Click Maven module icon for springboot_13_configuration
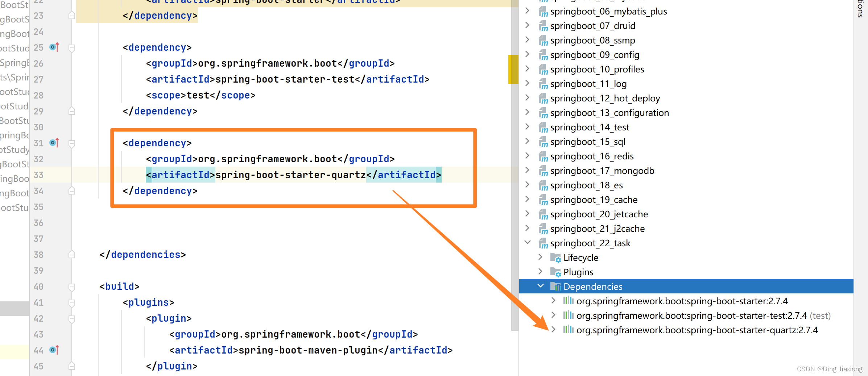 coord(543,113)
